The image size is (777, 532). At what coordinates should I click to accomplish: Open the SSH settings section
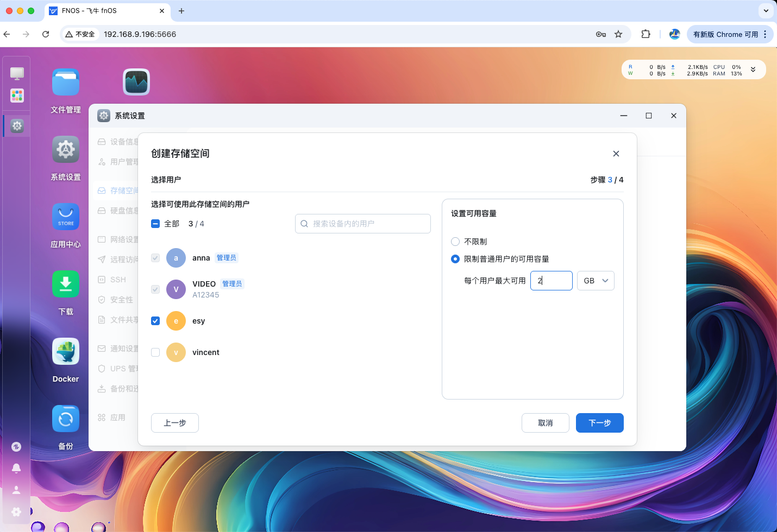(116, 279)
